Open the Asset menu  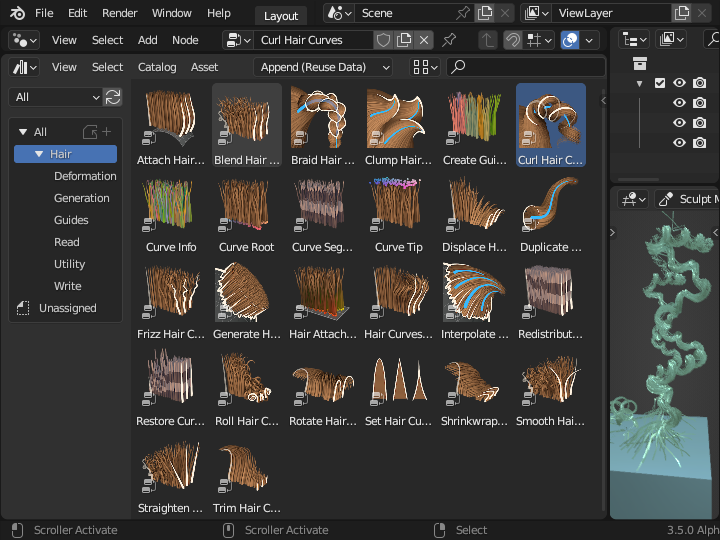pyautogui.click(x=204, y=68)
